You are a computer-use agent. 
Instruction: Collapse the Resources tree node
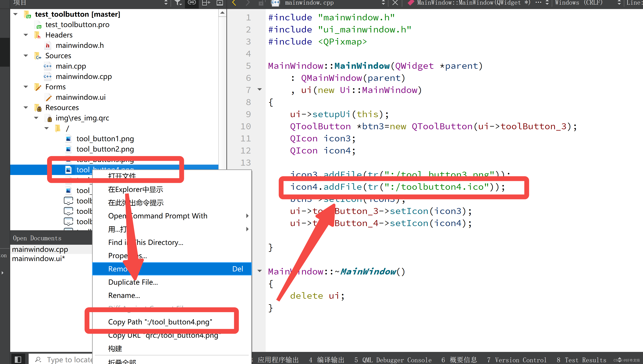pyautogui.click(x=26, y=108)
